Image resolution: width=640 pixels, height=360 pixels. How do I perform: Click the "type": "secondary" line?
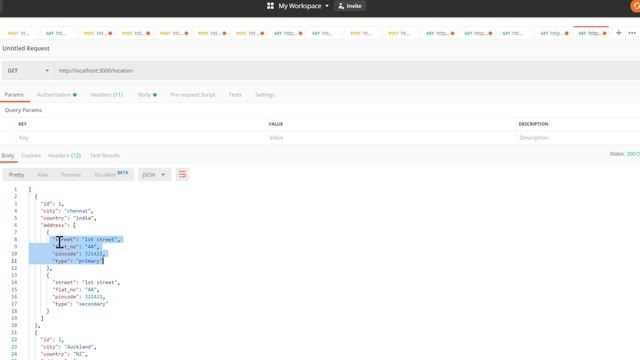[80, 304]
